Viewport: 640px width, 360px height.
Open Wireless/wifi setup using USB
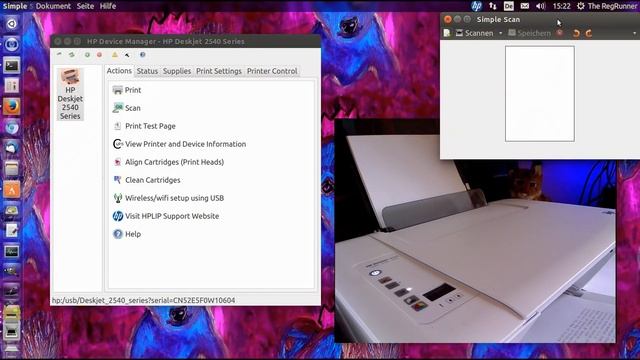coord(168,198)
